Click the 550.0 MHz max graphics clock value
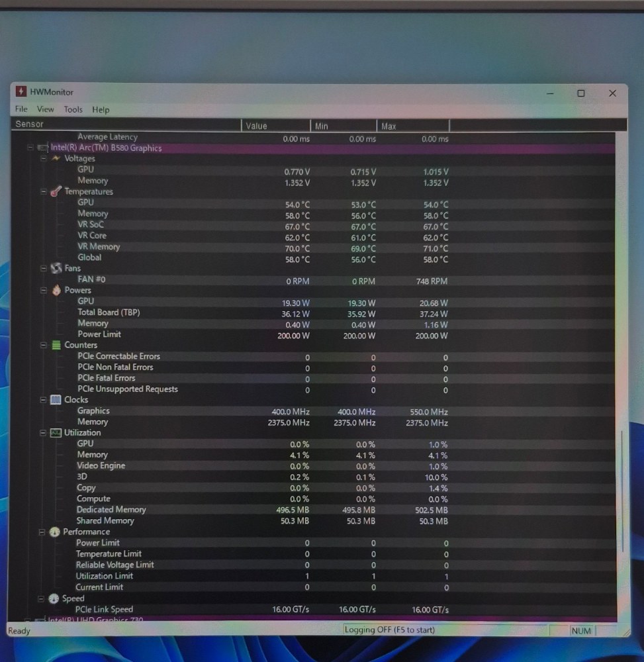 click(429, 412)
